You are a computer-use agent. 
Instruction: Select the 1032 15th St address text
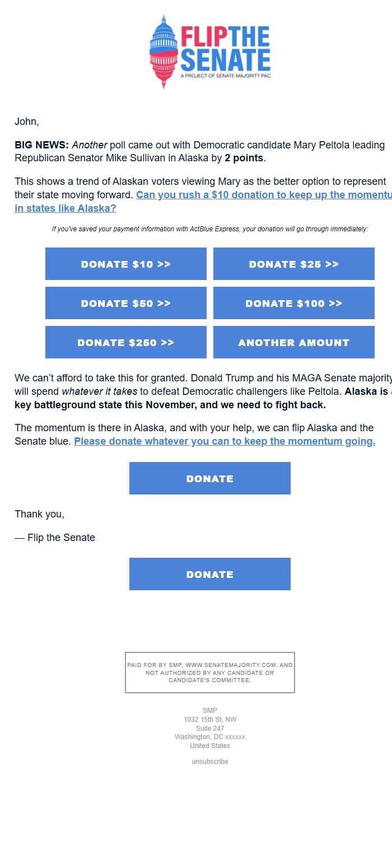[x=209, y=719]
